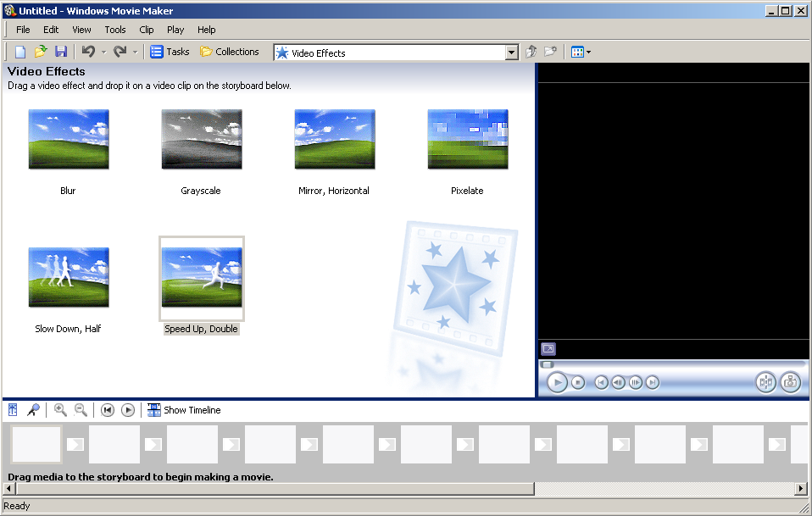
Task: Redo the last action
Action: tap(120, 52)
